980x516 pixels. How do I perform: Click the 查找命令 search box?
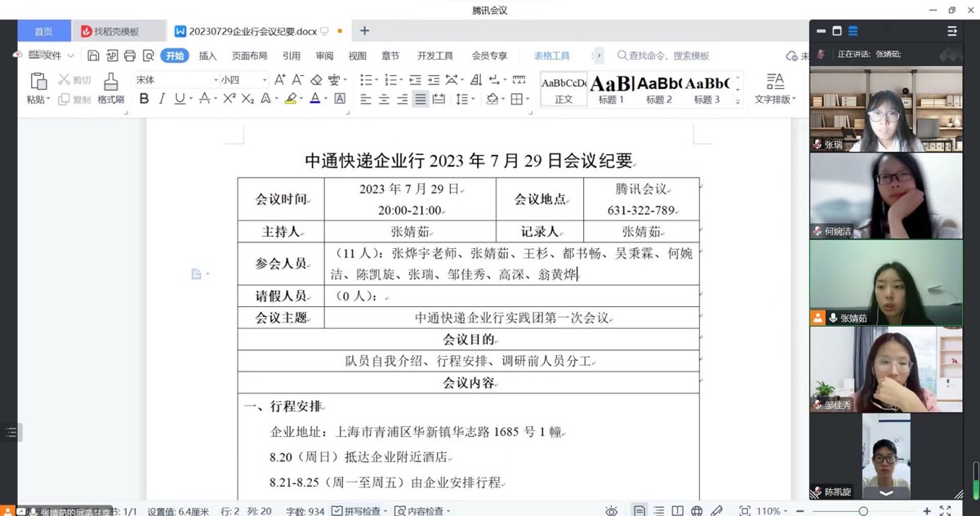click(x=668, y=56)
